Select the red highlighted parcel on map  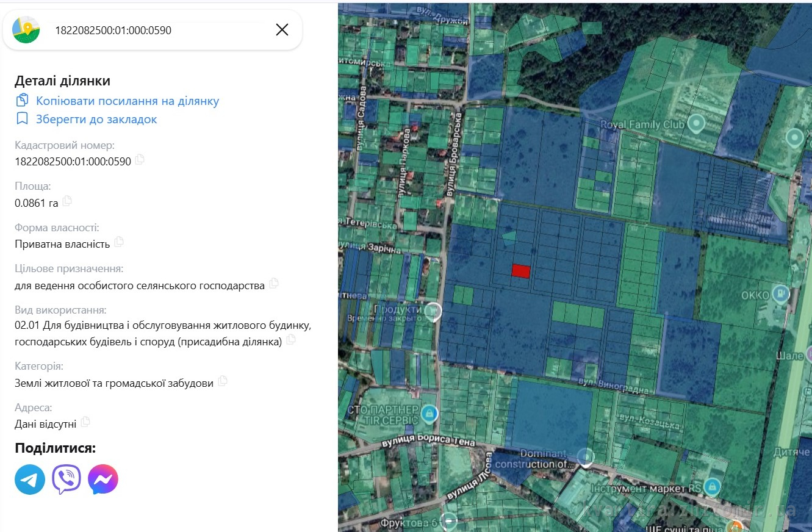520,271
